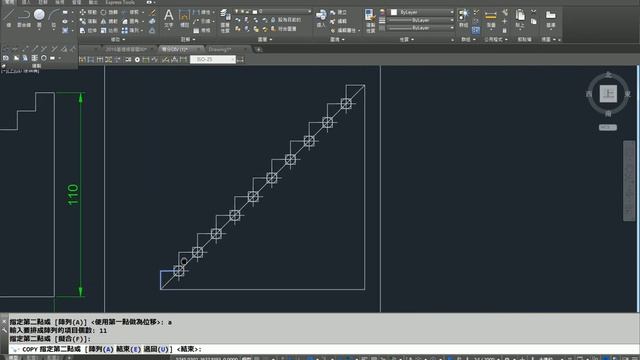Screen dimensions: 640x360
Task: Click the Erase tool icon
Action: pos(152,13)
